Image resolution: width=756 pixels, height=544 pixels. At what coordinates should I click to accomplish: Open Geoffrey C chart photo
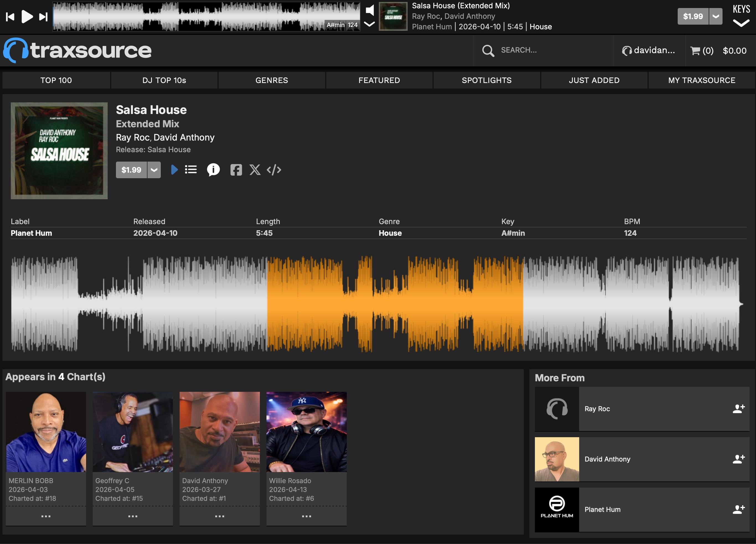133,432
